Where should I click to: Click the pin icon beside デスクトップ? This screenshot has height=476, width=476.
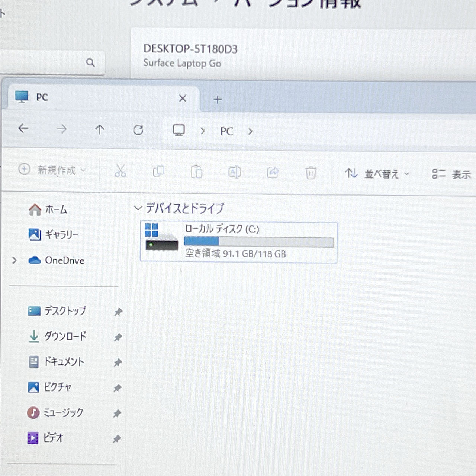(x=118, y=312)
